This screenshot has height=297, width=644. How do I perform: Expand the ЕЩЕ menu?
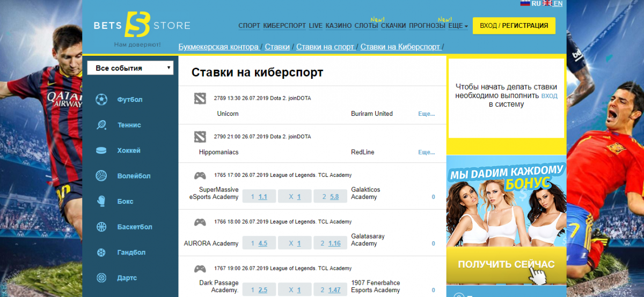(458, 25)
